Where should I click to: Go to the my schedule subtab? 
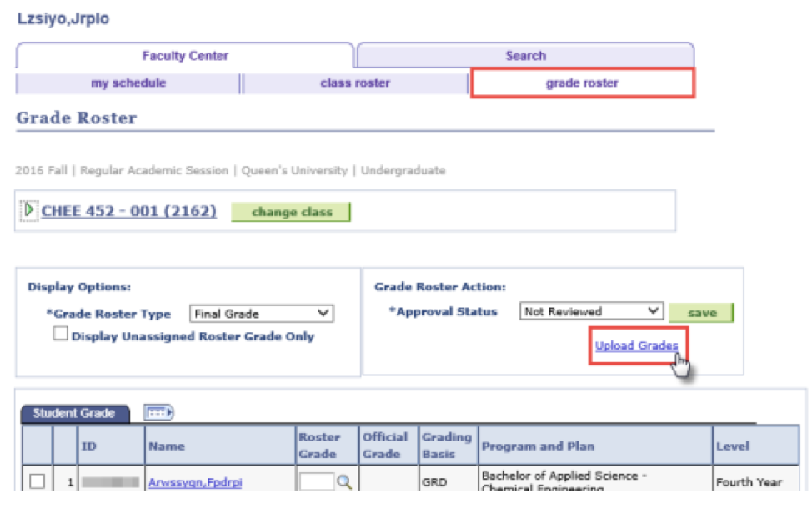point(128,83)
